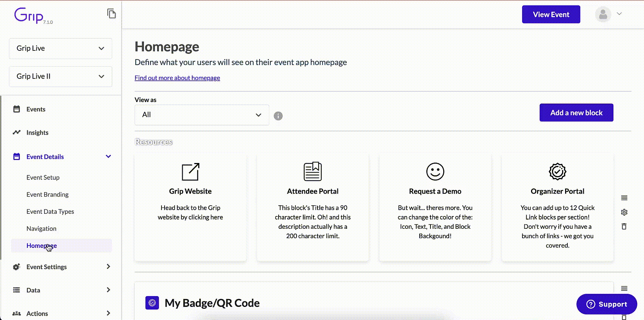Collapse the Event Details section chevron
This screenshot has height=320, width=644.
point(108,157)
